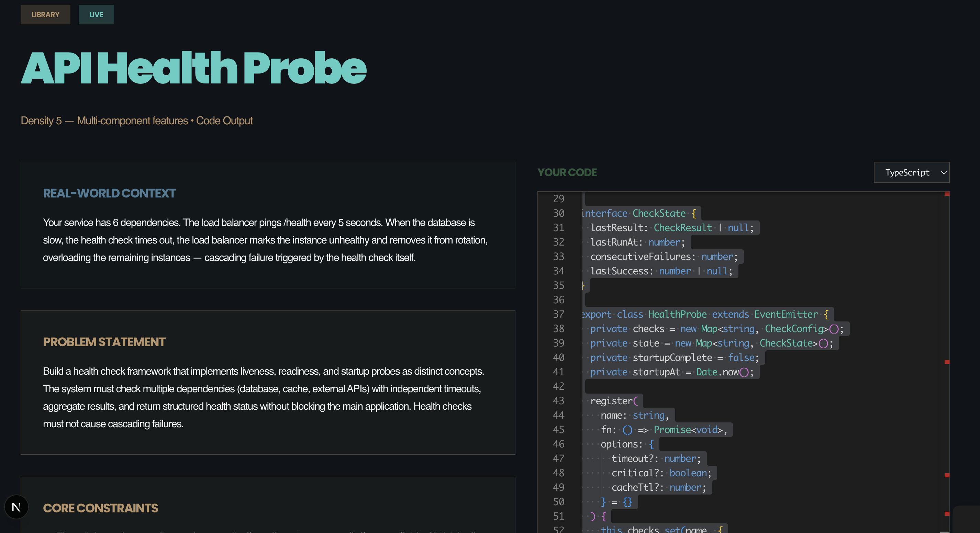The width and height of the screenshot is (980, 533).
Task: Go to the LIBRARY tab
Action: click(45, 15)
